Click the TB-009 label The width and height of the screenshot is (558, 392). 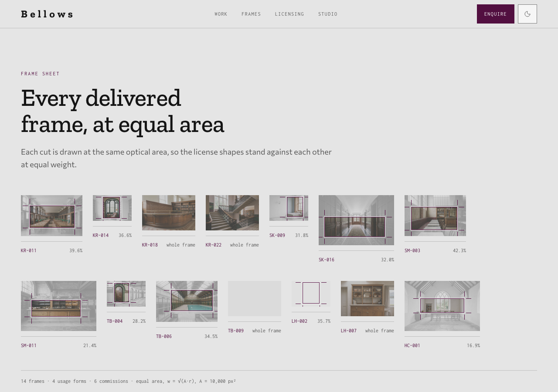(236, 331)
